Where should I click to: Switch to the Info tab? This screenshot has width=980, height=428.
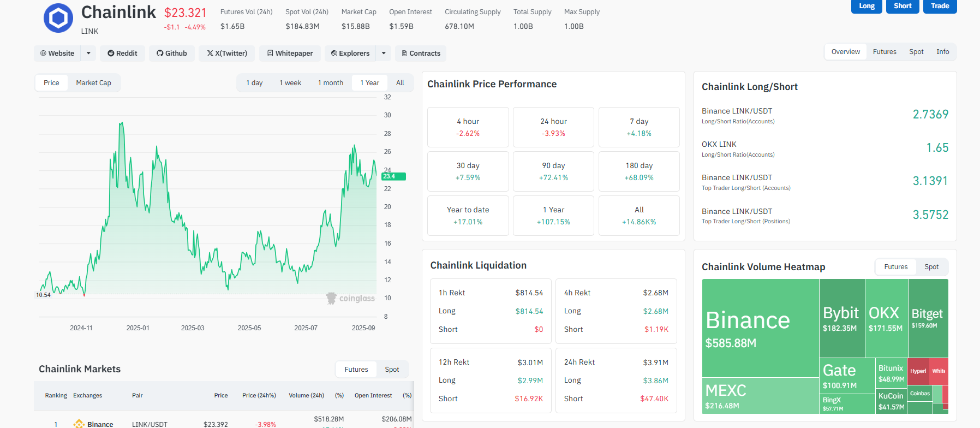(x=942, y=52)
